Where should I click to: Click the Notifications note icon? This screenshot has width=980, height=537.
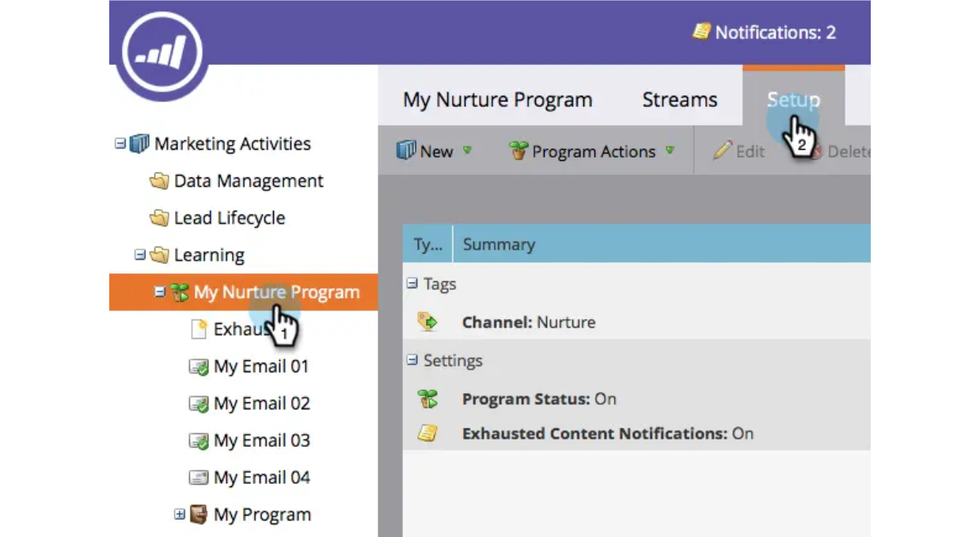tap(701, 32)
